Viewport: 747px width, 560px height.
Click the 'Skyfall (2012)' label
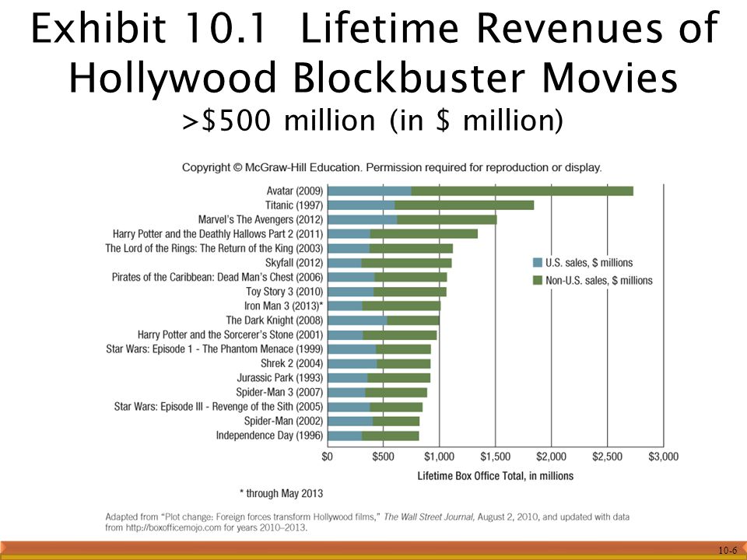pyautogui.click(x=294, y=263)
